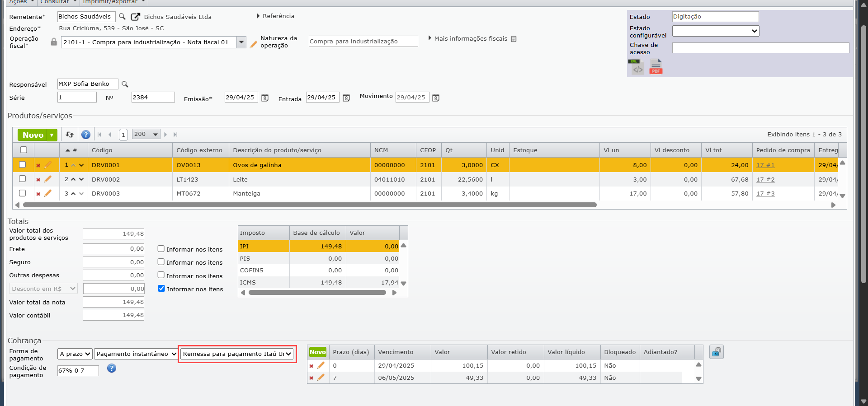Open the Remessa para pagamento Itaú dropdown

237,354
